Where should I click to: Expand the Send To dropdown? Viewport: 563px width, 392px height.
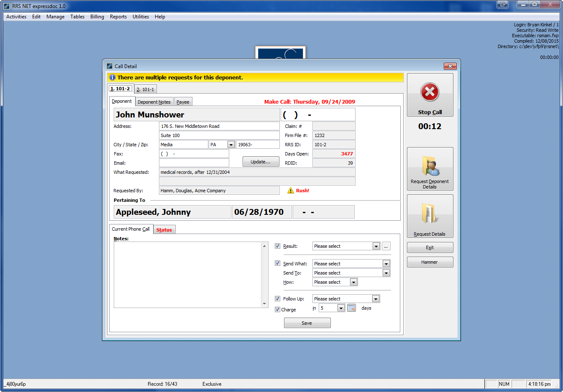[386, 273]
